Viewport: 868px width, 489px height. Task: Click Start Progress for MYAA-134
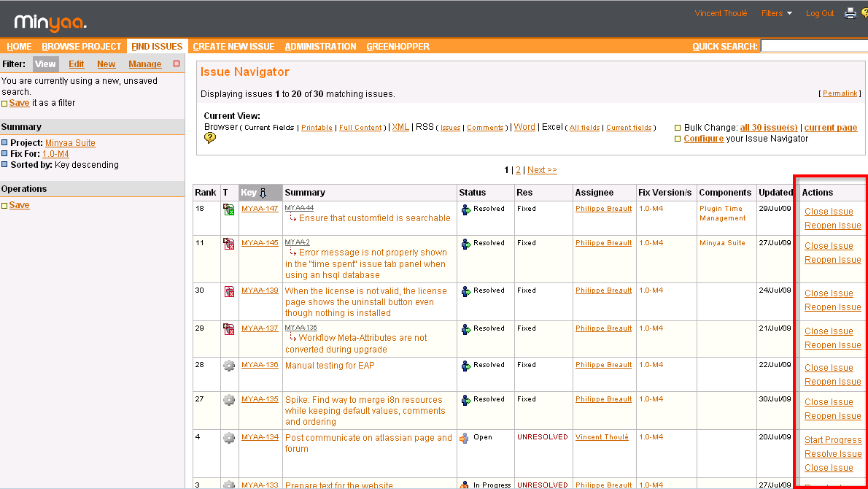(833, 440)
